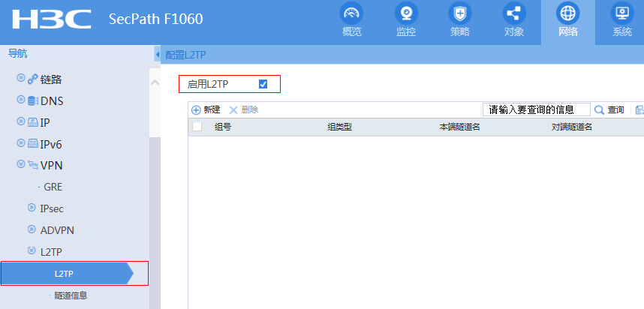Screen dimensions: 644x309
Task: Click the IPsec navigation label
Action: [x=52, y=208]
